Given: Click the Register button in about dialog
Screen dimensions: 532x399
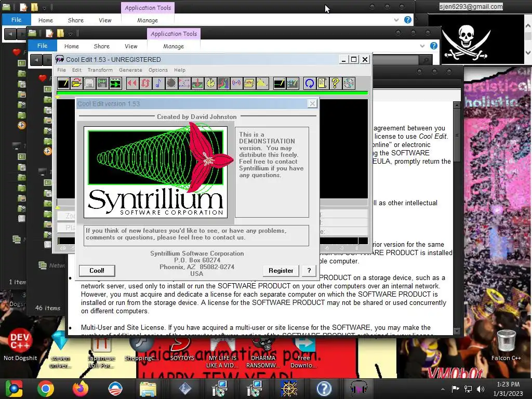Looking at the screenshot, I should click(x=281, y=270).
